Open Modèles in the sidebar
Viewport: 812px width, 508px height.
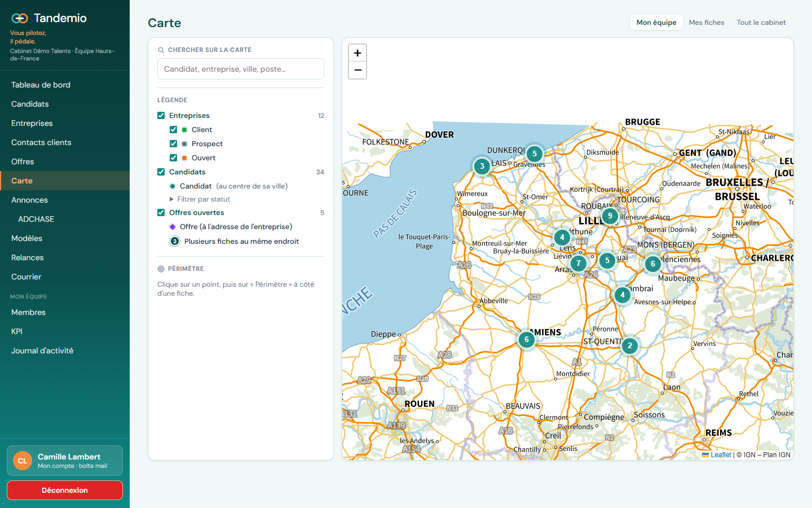65,238
